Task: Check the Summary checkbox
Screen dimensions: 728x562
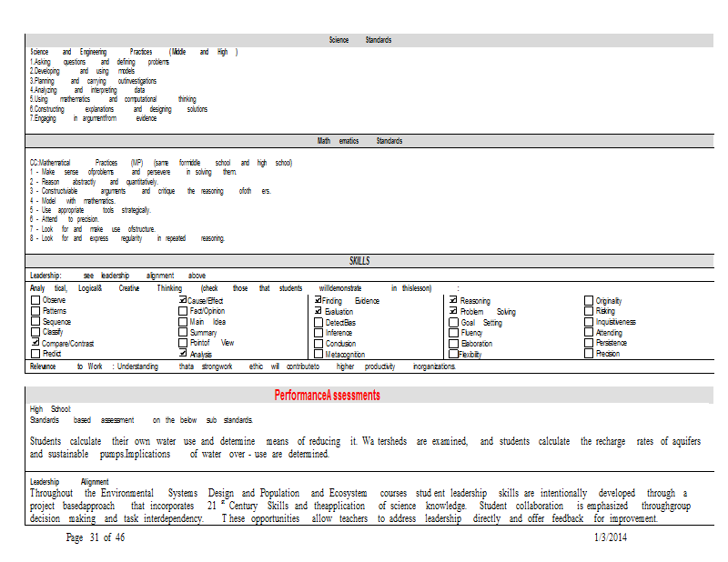Action: click(183, 332)
